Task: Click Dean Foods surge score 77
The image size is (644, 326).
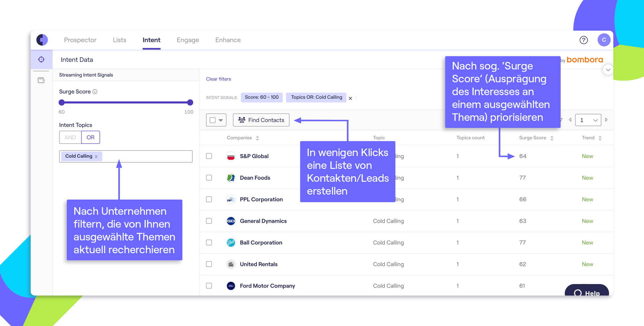Action: (x=522, y=178)
